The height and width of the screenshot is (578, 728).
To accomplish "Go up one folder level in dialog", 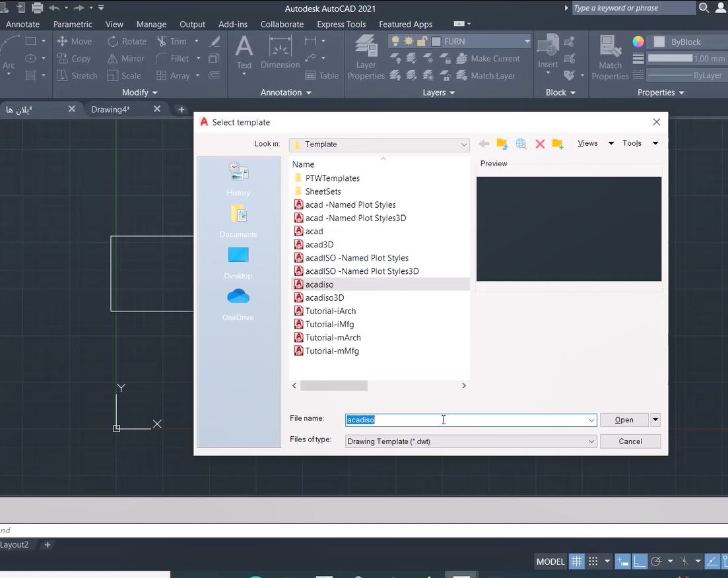I will (x=502, y=144).
